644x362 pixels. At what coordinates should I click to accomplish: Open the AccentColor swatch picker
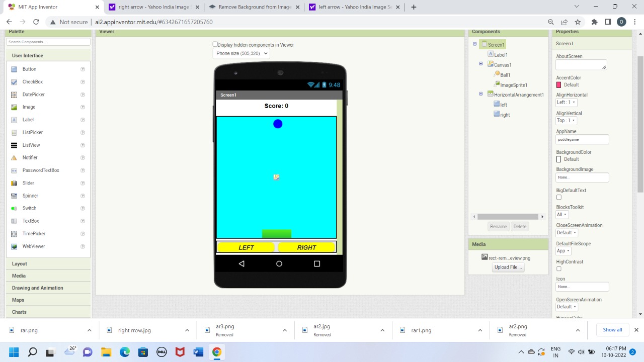pyautogui.click(x=558, y=84)
